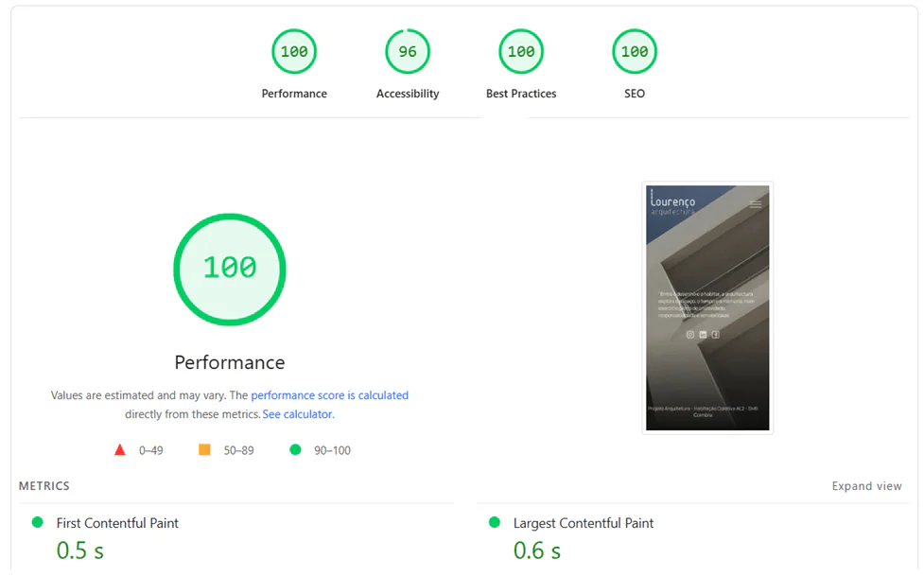Screen dimensions: 924x576
Task: Click the Best Practices score gauge
Action: click(520, 51)
